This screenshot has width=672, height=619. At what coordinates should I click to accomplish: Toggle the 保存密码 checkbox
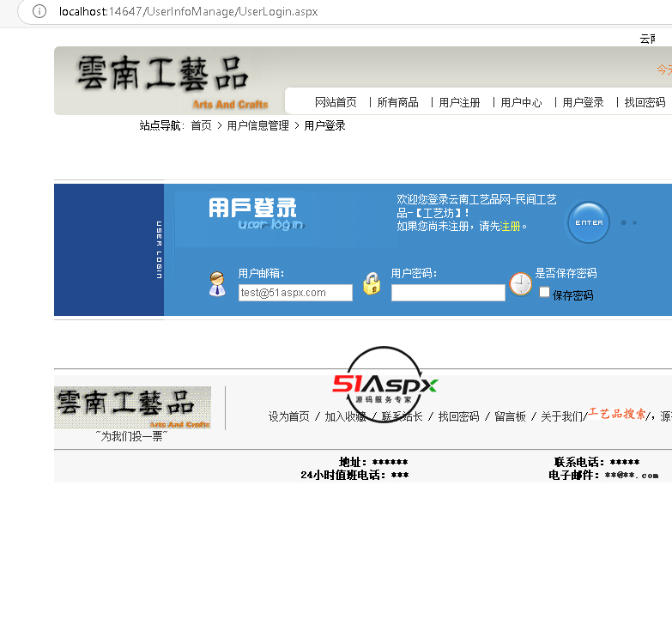point(544,293)
